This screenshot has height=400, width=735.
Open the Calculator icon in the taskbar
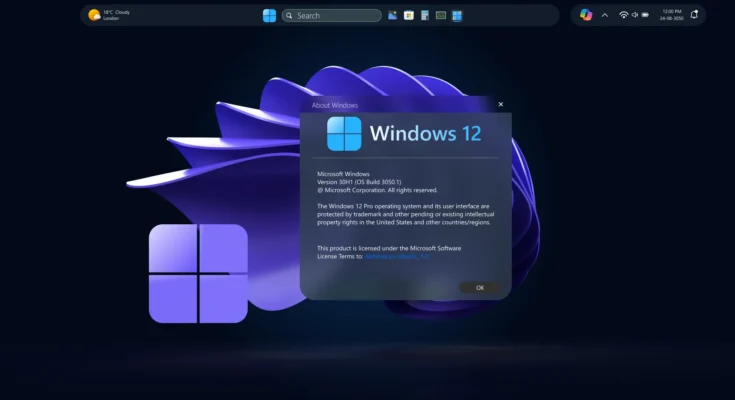[x=425, y=15]
